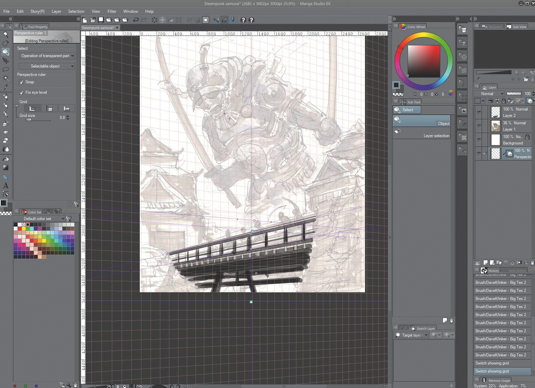Select the Zoom magnifier tool in toolbox
This screenshot has width=535, height=388.
[x=5, y=34]
